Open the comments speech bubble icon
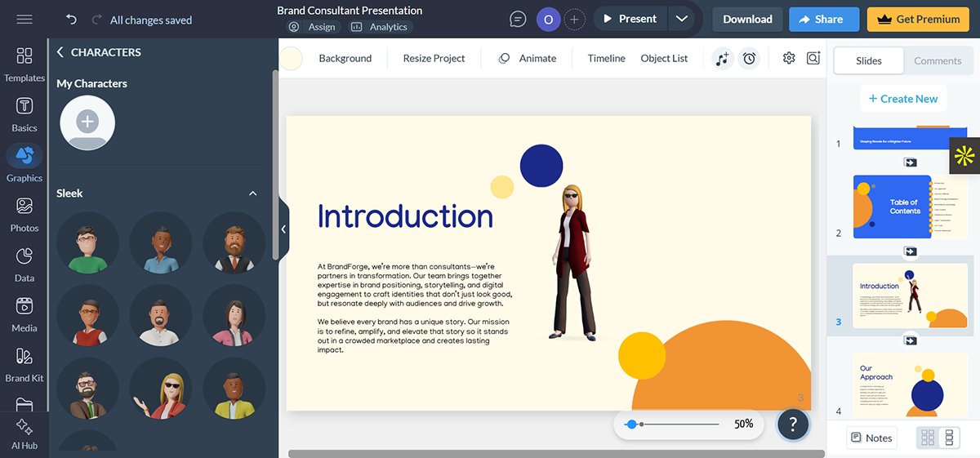 tap(518, 20)
